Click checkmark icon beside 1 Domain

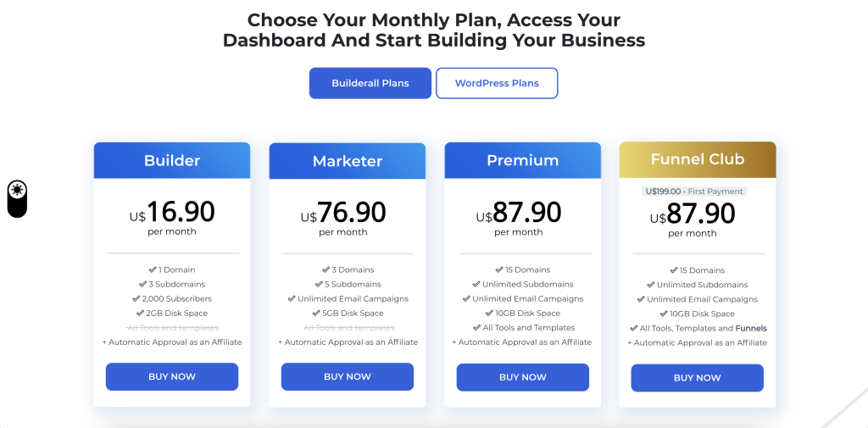click(x=153, y=270)
